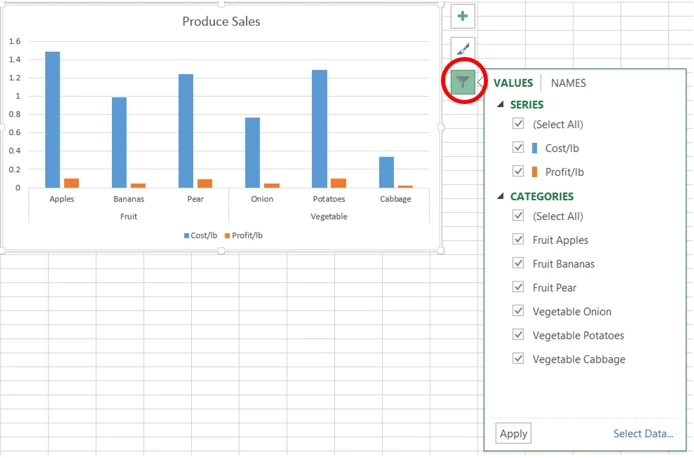Uncheck Fruit Apples category
This screenshot has height=458, width=694.
(x=518, y=240)
